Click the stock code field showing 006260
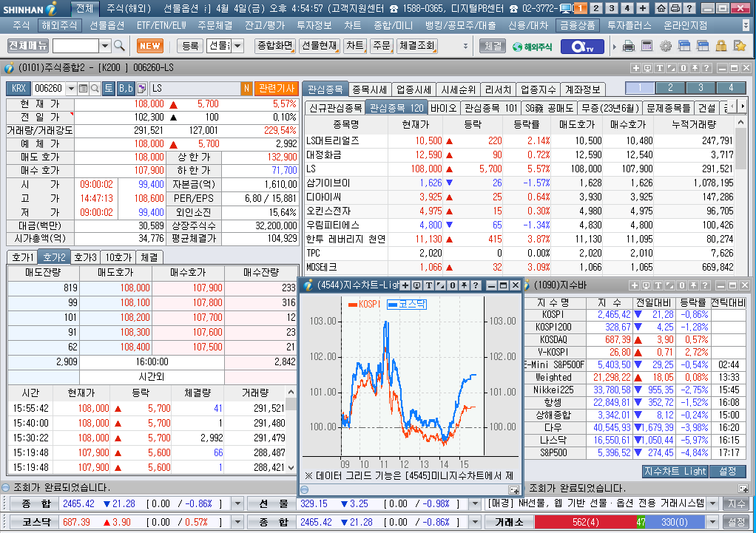Image resolution: width=756 pixels, height=533 pixels. click(49, 88)
